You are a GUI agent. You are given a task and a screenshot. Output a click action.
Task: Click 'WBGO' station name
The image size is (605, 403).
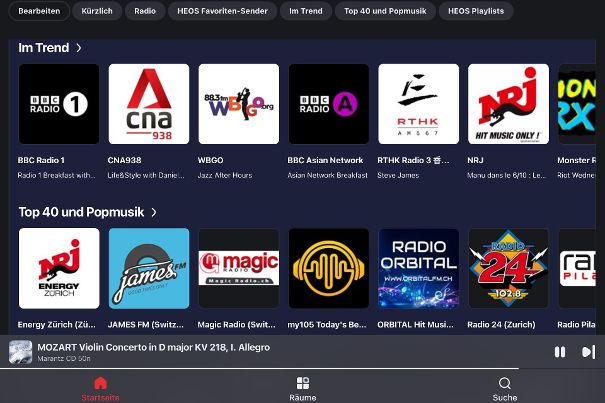coord(210,160)
